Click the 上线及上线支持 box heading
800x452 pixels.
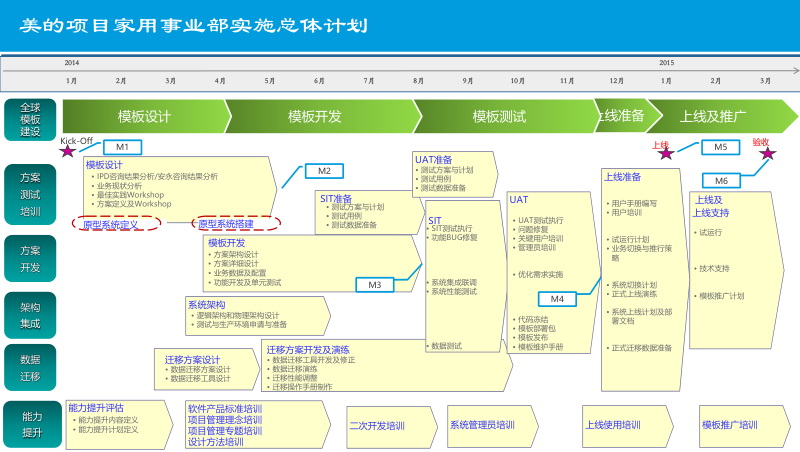click(711, 206)
